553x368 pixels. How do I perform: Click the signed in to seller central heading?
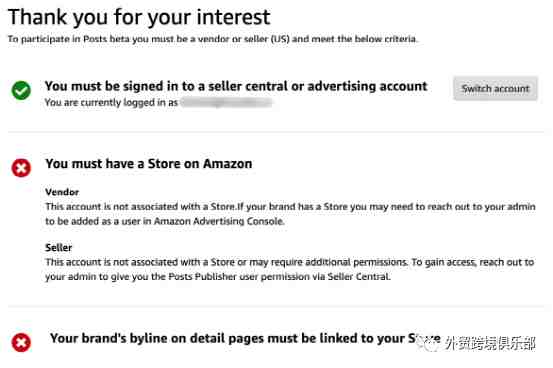[236, 86]
